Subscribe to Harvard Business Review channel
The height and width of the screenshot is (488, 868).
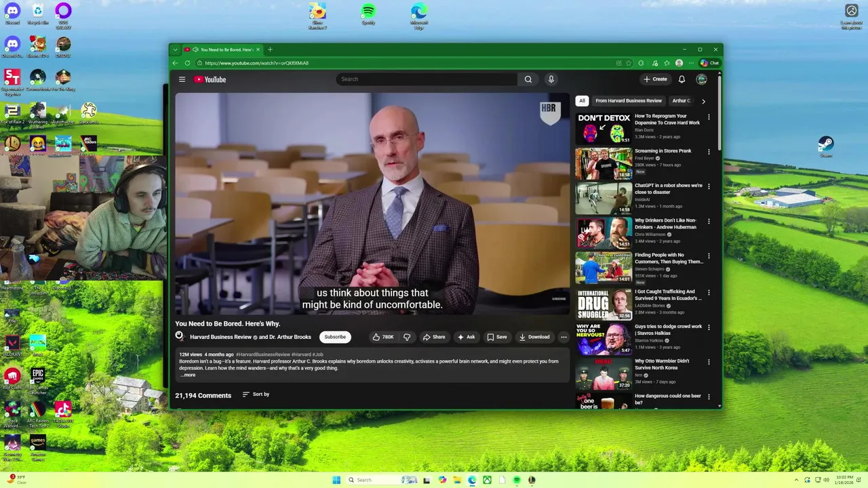coord(335,337)
